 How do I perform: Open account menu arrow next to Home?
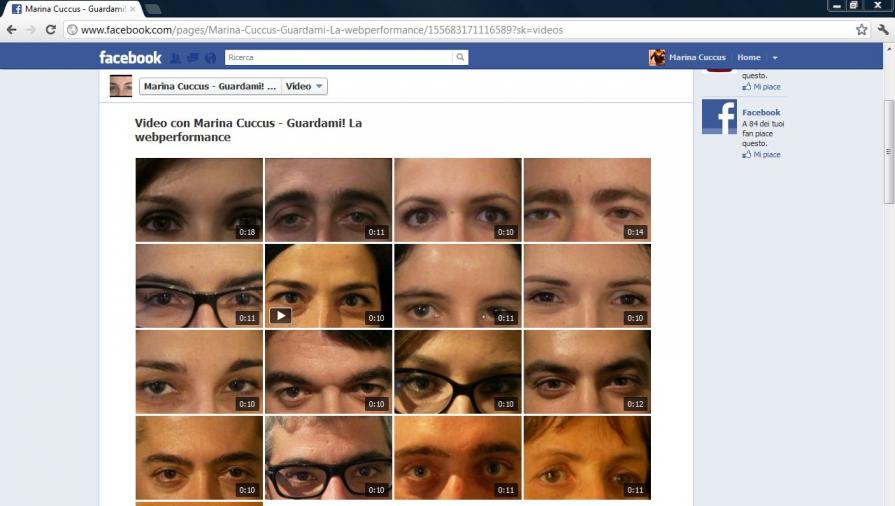(774, 58)
